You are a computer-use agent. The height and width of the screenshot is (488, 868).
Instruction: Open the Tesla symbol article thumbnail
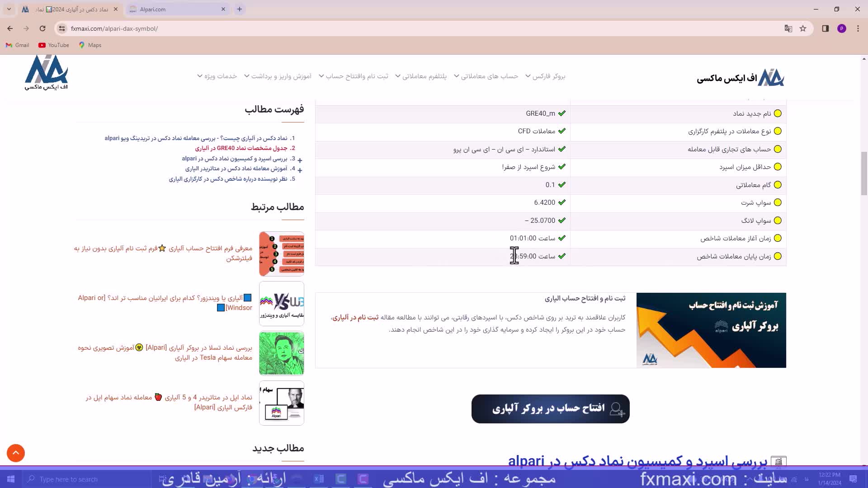281,353
